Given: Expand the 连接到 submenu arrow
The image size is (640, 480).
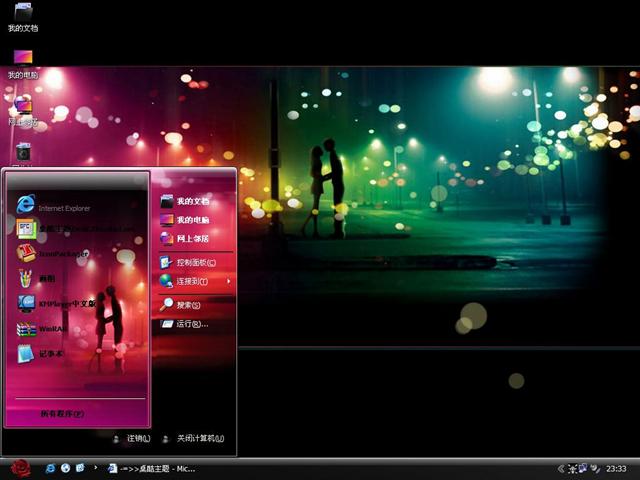Looking at the screenshot, I should (x=228, y=282).
